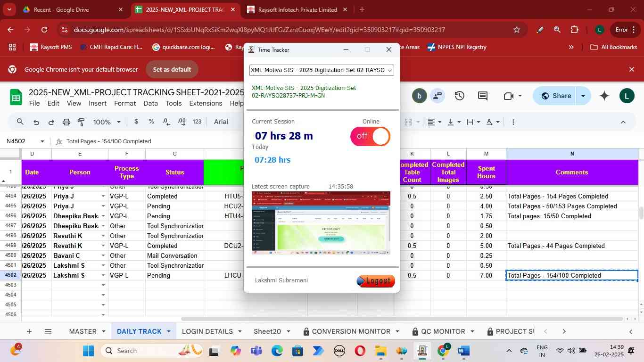Image resolution: width=644 pixels, height=362 pixels.
Task: Apply currency format with the dollar icon
Action: tap(136, 122)
